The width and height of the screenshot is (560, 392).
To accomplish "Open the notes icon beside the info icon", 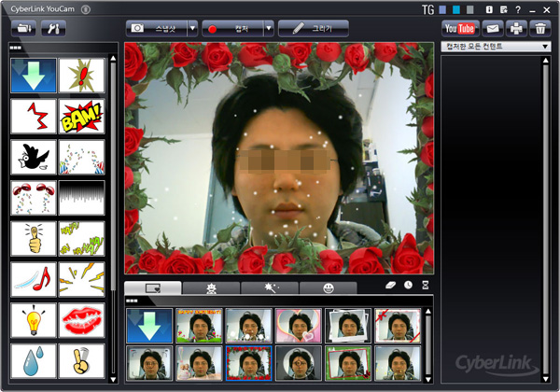I will [504, 9].
